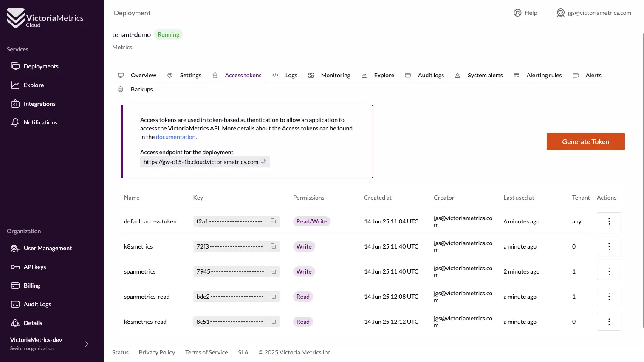Click the Billing card icon
Viewport: 644px width, 362px height.
(x=15, y=286)
